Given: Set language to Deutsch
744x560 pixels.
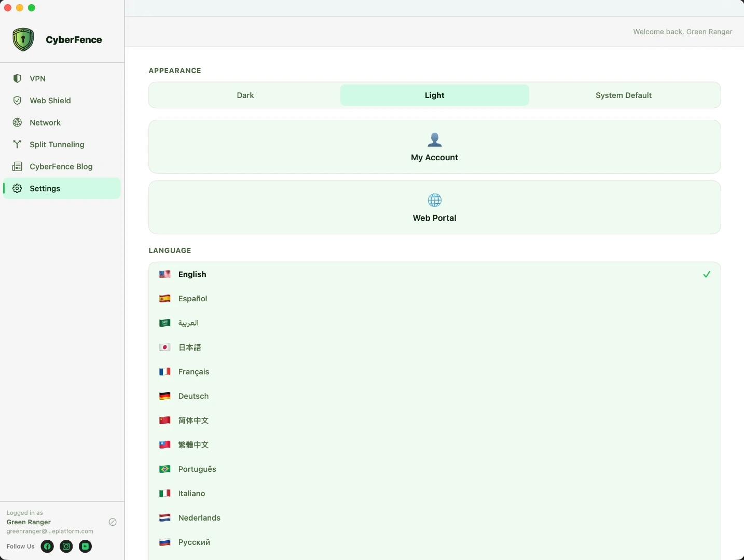Looking at the screenshot, I should (435, 396).
